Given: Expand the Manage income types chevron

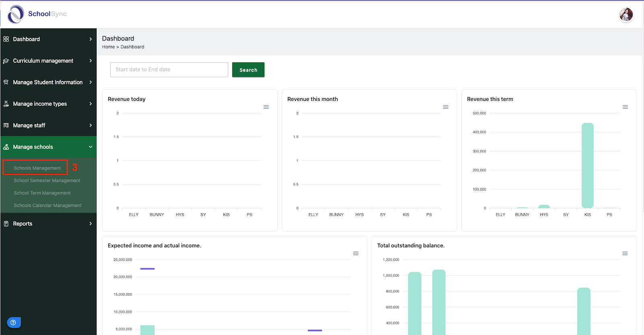Looking at the screenshot, I should (91, 104).
